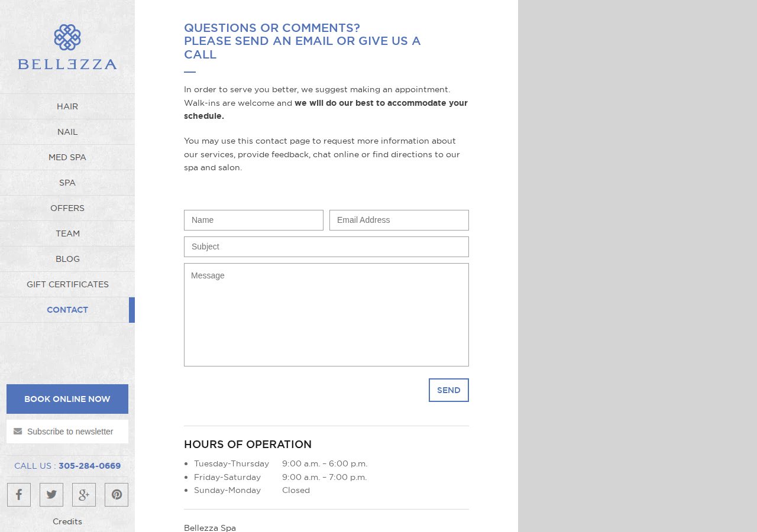Click the Credits link

point(67,521)
